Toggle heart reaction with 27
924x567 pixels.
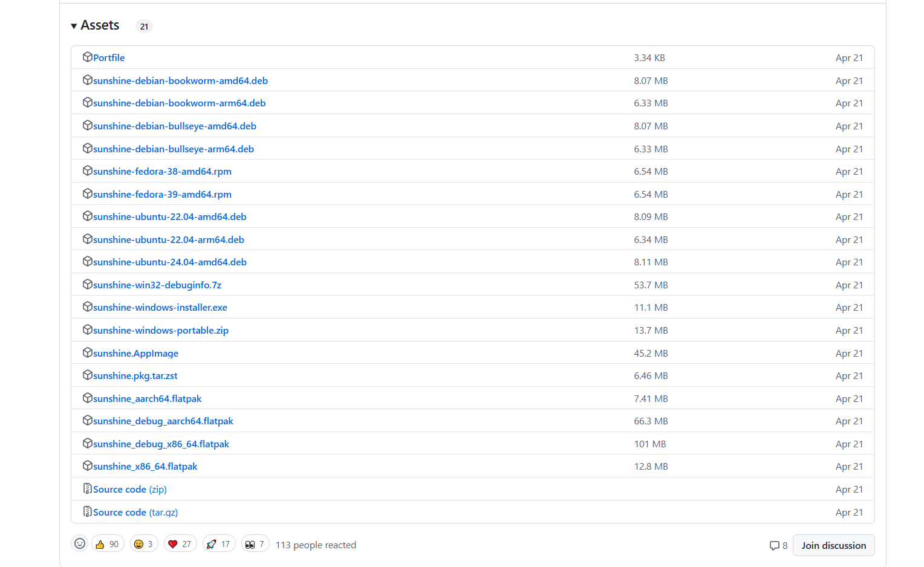pyautogui.click(x=180, y=543)
